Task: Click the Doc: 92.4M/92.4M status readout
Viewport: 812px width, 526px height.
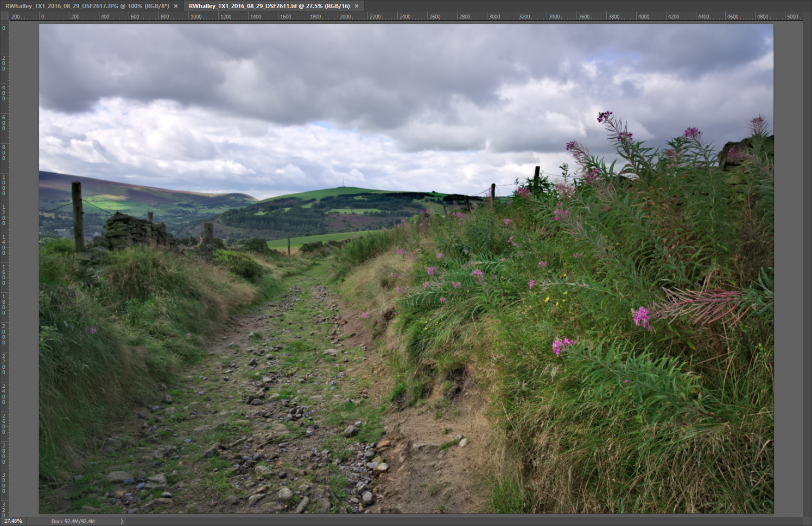Action: pos(73,522)
